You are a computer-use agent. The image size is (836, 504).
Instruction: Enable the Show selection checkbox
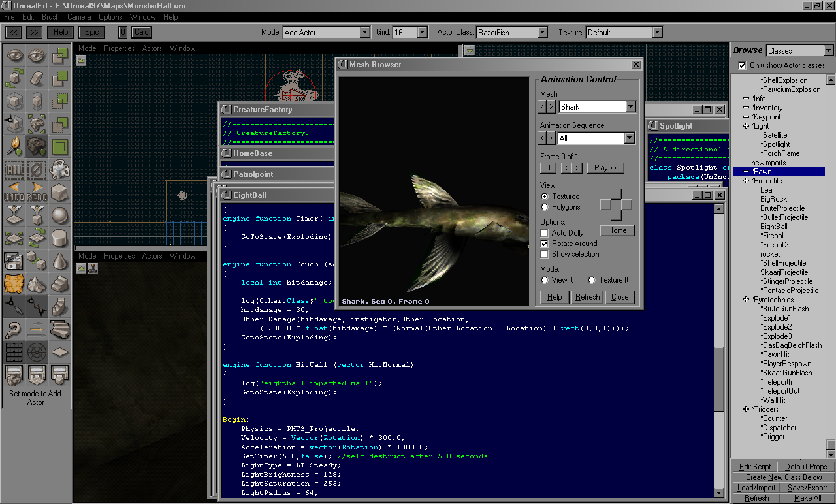(545, 254)
